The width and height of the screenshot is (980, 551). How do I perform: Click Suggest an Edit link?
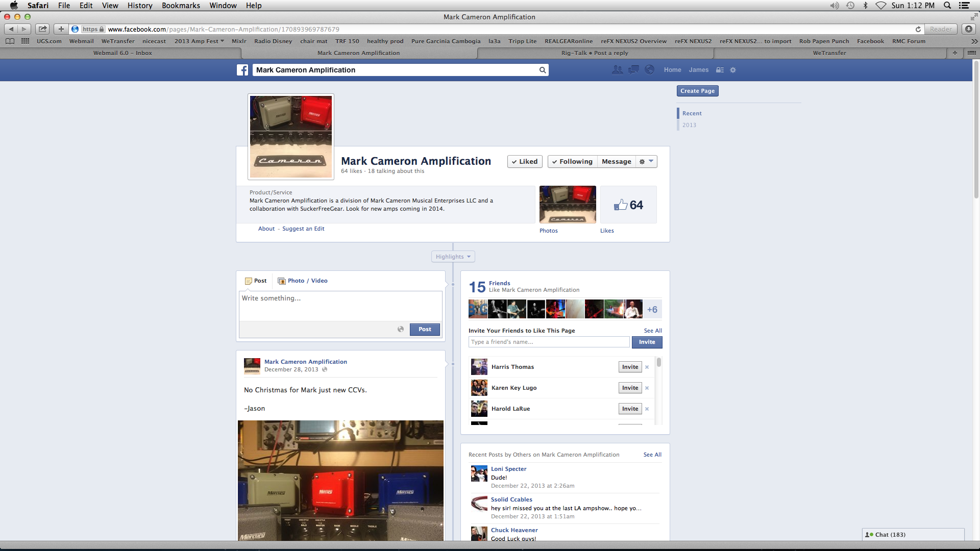[303, 229]
